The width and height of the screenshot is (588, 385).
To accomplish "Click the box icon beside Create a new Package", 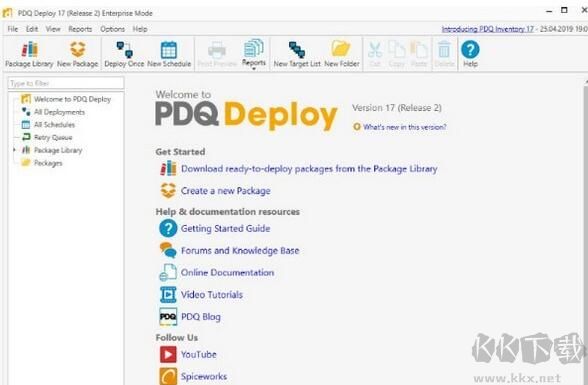I will (168, 190).
